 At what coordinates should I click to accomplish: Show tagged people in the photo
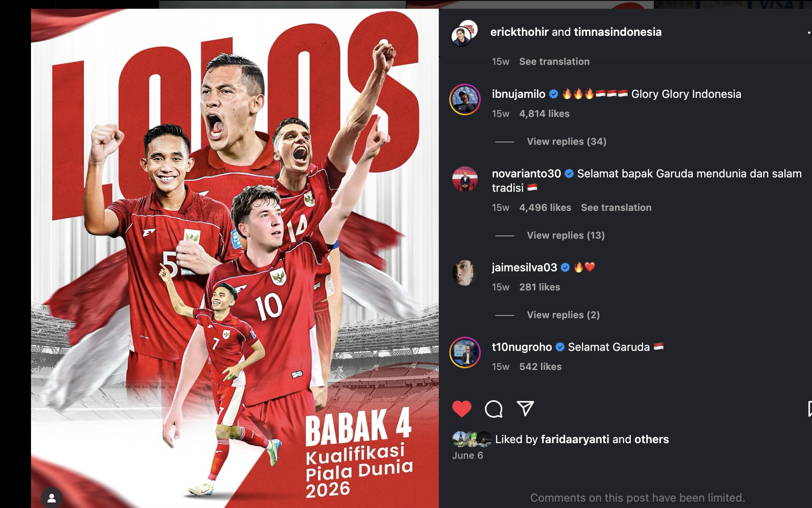tap(52, 498)
